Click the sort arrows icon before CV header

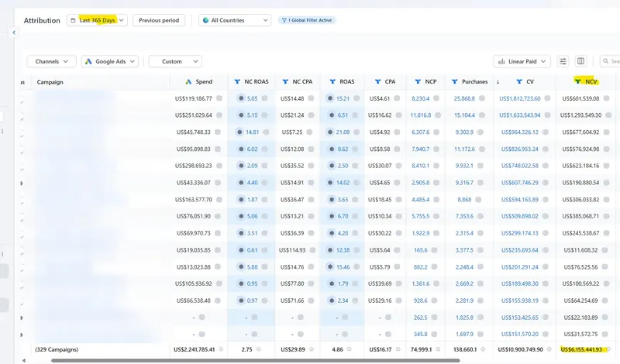tap(498, 82)
